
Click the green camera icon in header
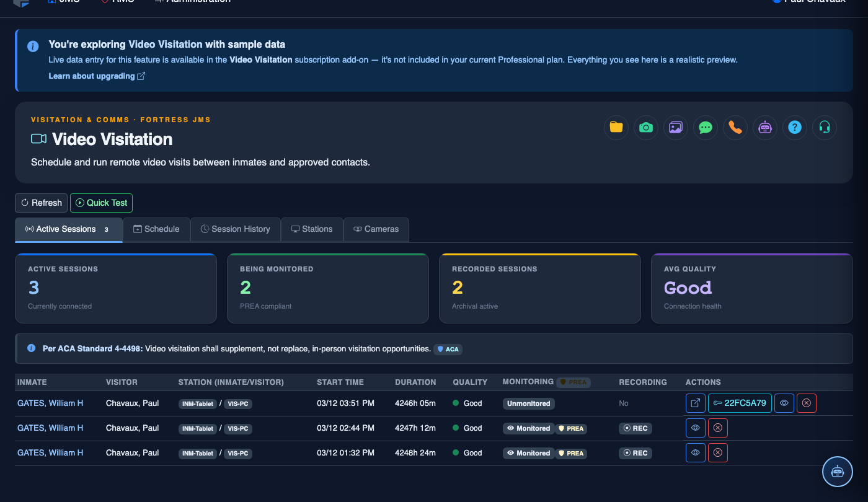click(646, 127)
